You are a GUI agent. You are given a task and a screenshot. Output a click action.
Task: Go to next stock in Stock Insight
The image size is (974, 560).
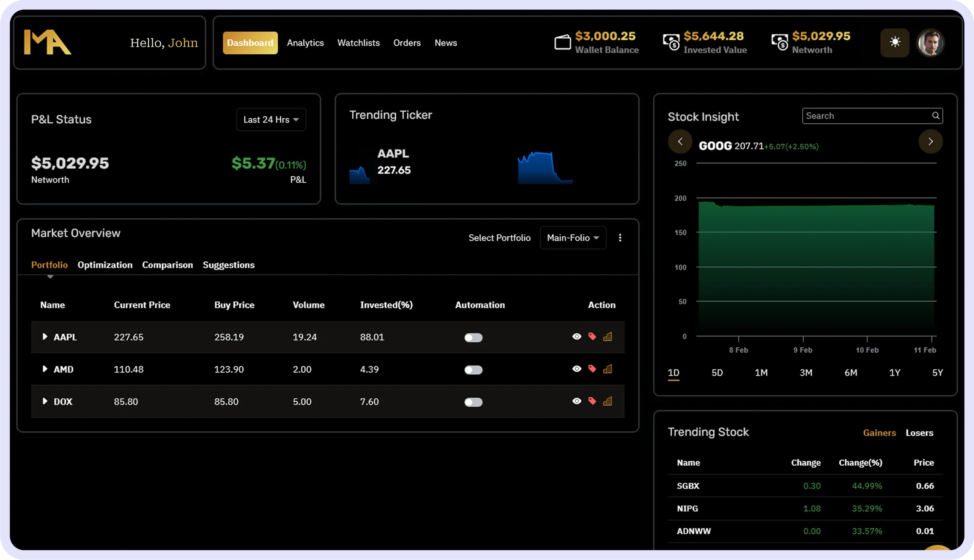[x=931, y=142]
